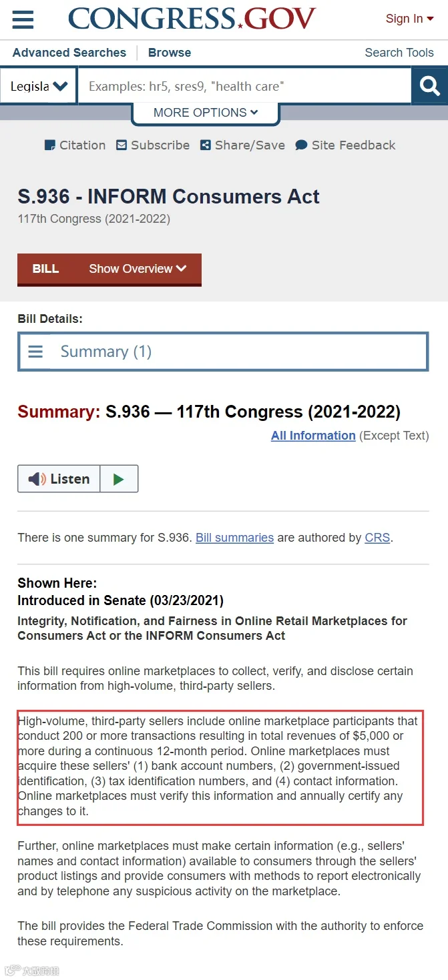Focus the search box with hr5 example
Screen dimensions: 448x980
pos(244,86)
